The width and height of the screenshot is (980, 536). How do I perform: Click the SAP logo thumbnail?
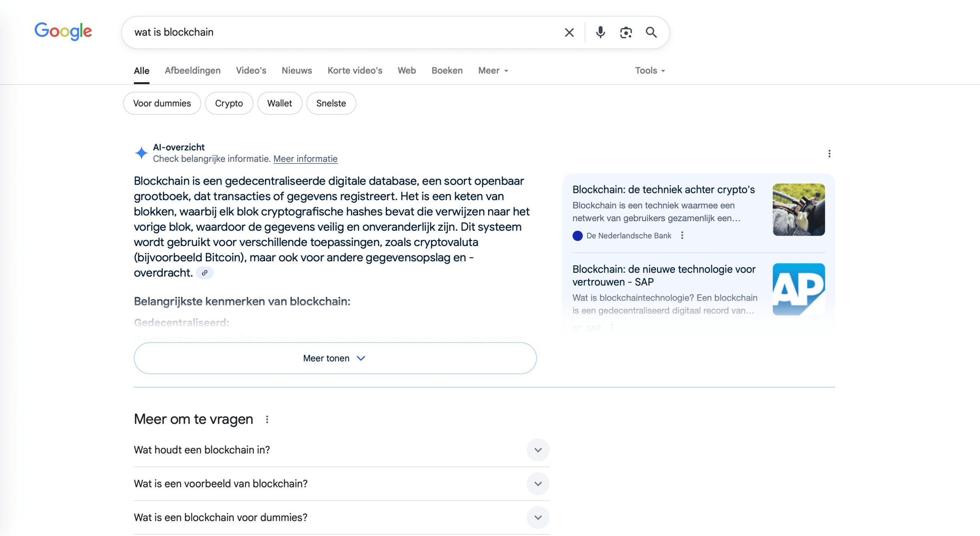pos(799,289)
